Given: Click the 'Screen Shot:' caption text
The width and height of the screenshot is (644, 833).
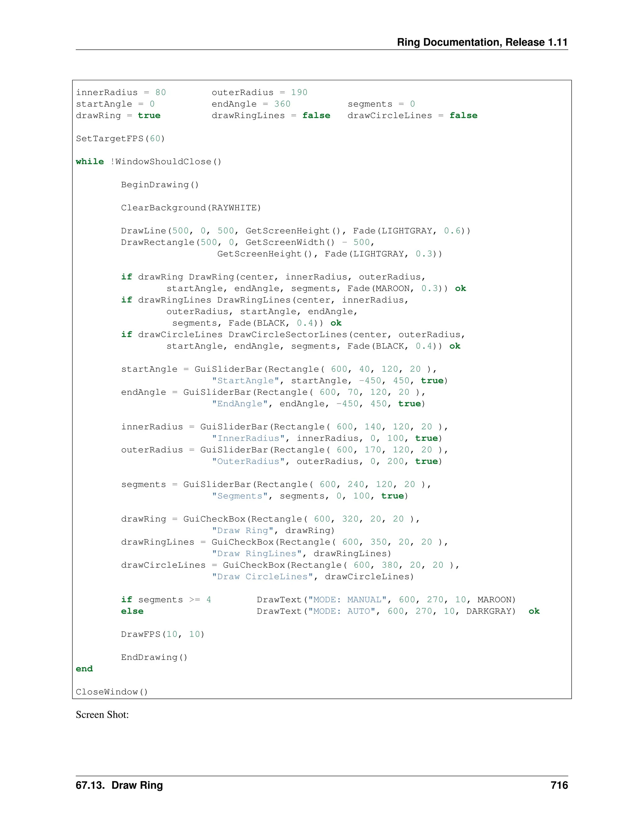Looking at the screenshot, I should click(x=102, y=715).
